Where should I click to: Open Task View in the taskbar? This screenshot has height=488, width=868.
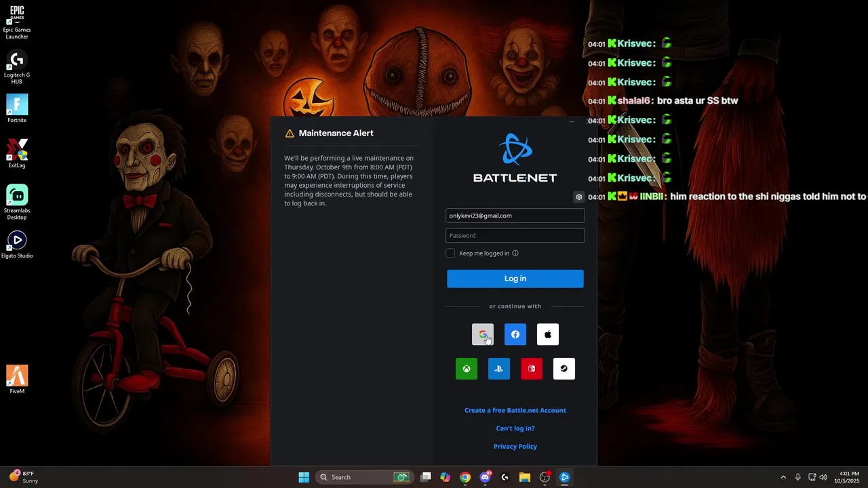426,477
